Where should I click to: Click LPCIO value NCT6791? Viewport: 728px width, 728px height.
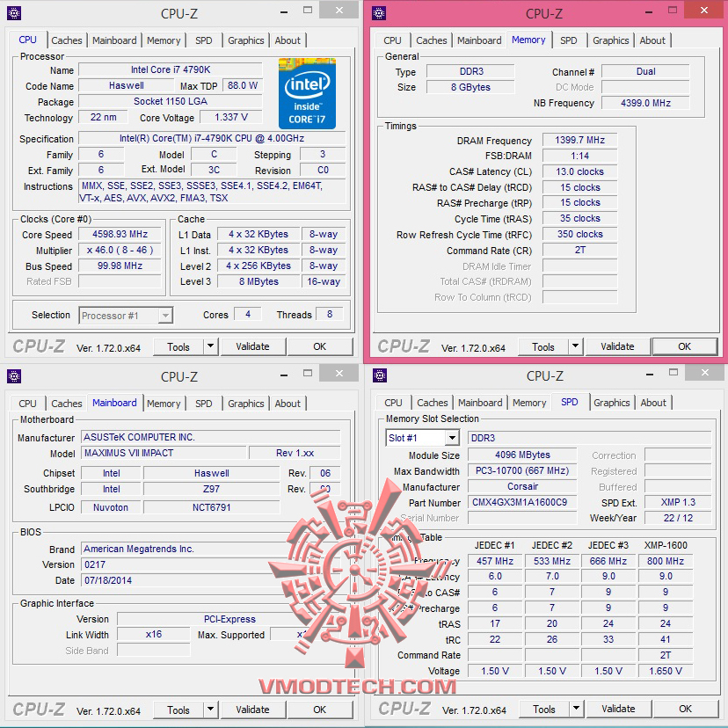[x=212, y=507]
